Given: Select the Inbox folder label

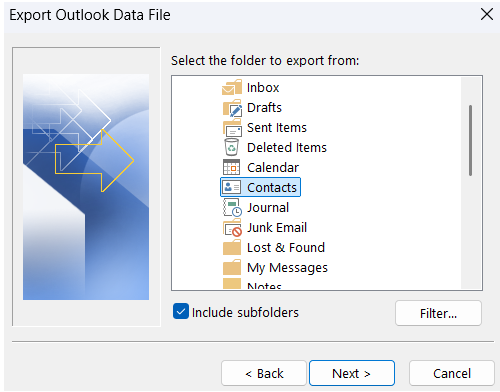Looking at the screenshot, I should 263,88.
